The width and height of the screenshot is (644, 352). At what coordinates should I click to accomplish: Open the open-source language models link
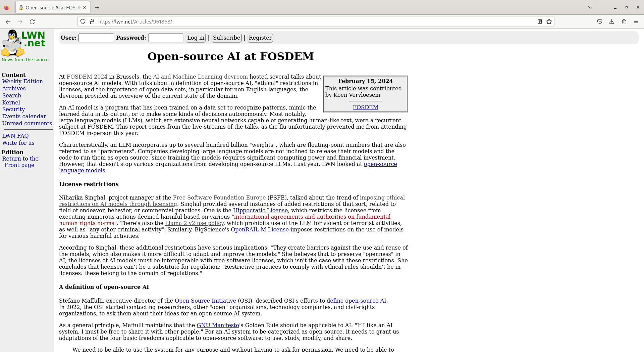tap(380, 164)
